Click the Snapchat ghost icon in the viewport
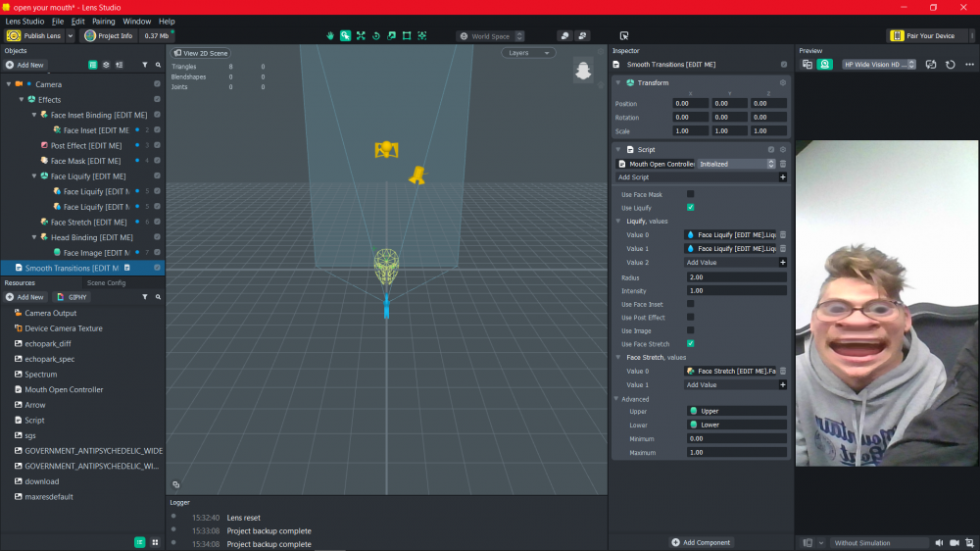 point(583,71)
